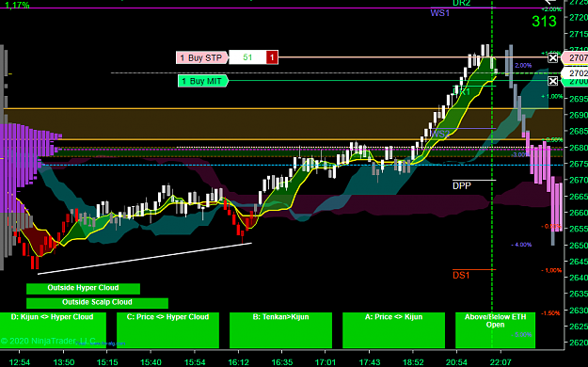The image size is (588, 367).
Task: Click the -1.50% percentage label
Action: (x=551, y=313)
